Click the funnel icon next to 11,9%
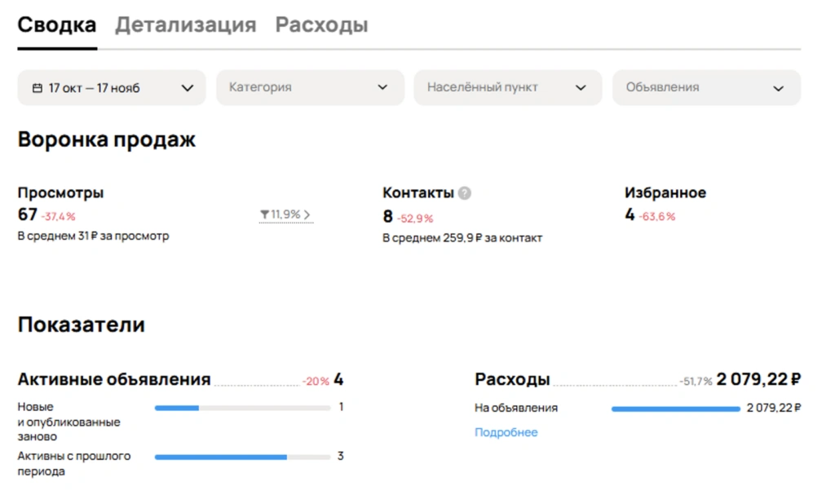The image size is (835, 504). tap(264, 214)
